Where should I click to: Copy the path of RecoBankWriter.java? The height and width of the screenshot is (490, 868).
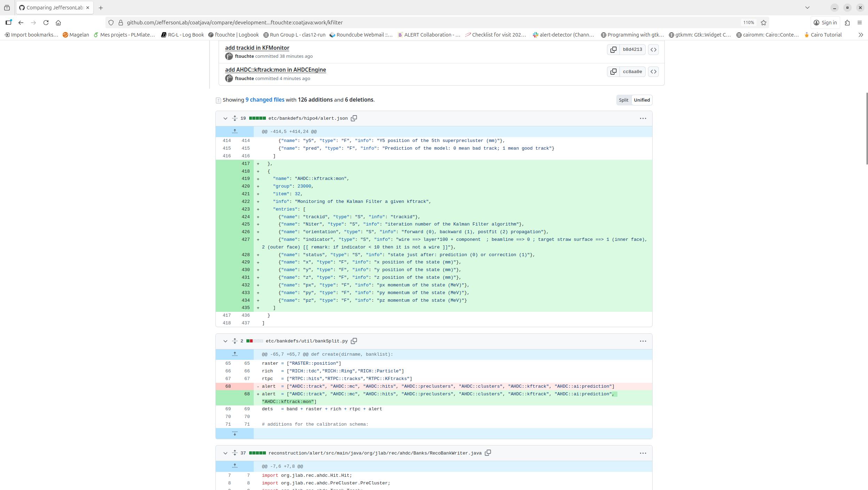click(488, 453)
